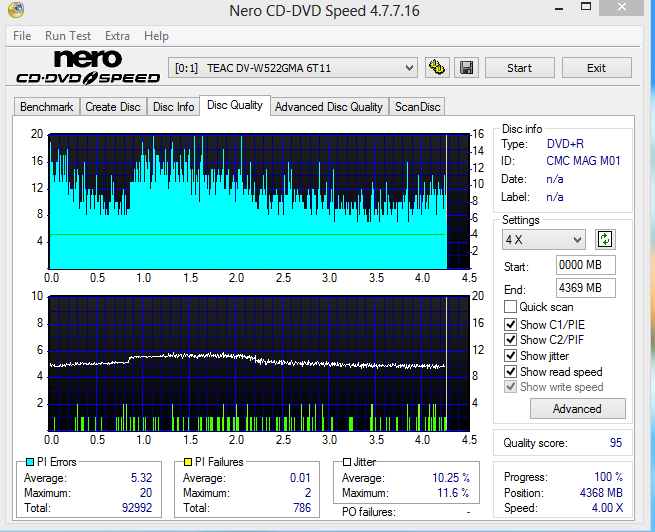
Task: Click the white Jitter legend swatch
Action: 346,462
